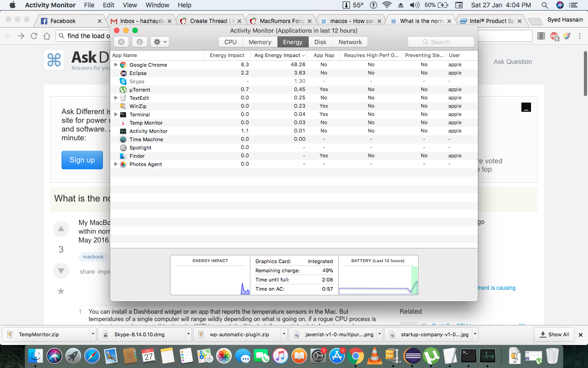Click the Time Machine icon in list
The height and width of the screenshot is (368, 588).
(x=123, y=139)
